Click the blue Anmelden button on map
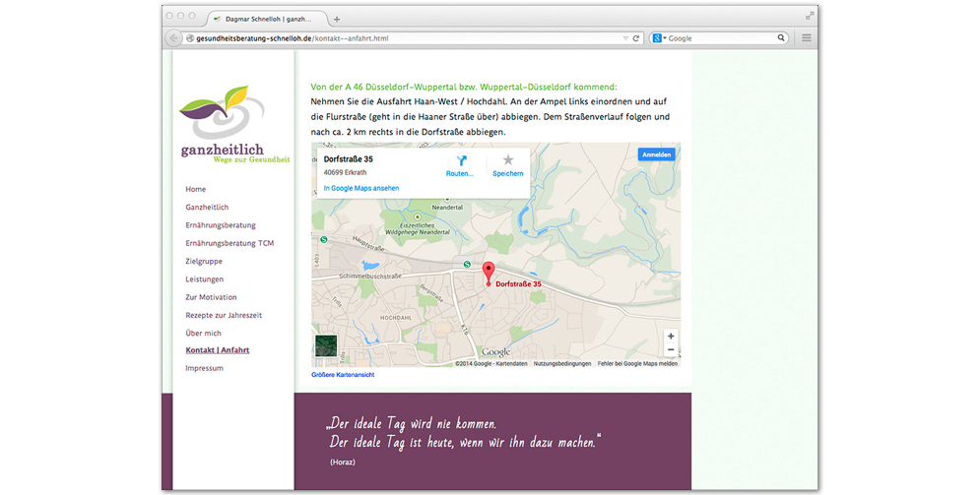This screenshot has width=980, height=495. click(x=657, y=155)
